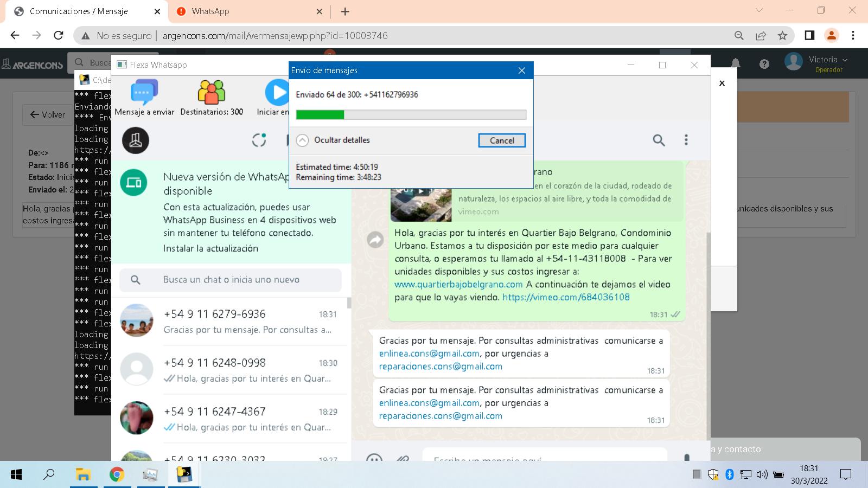Screen dimensions: 868x488
Task: Click the Bluetooth tray icon
Action: point(730,475)
